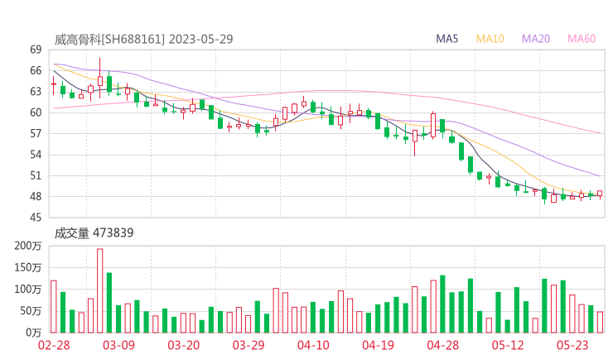The width and height of the screenshot is (613, 364).
Task: Click the 03-29 date label
Action: coord(249,345)
